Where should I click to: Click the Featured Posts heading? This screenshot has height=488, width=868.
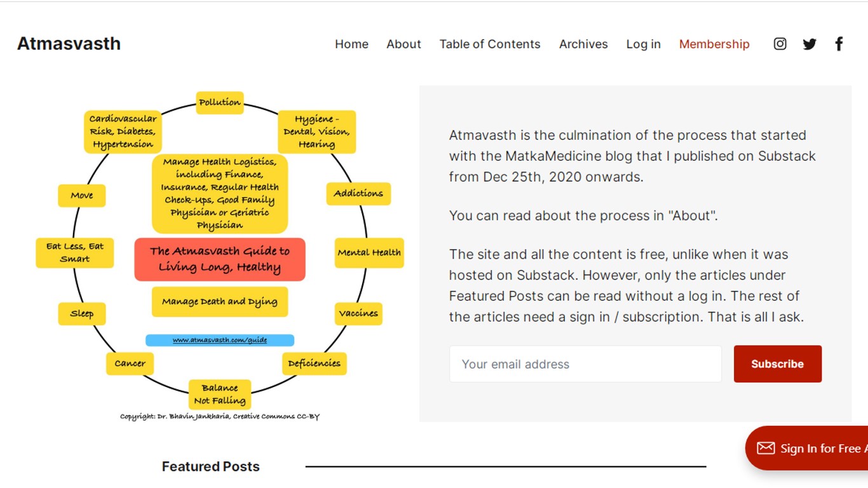211,466
